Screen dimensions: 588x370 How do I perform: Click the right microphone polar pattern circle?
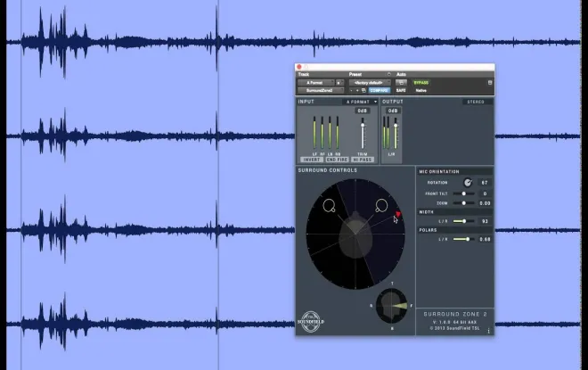[381, 206]
